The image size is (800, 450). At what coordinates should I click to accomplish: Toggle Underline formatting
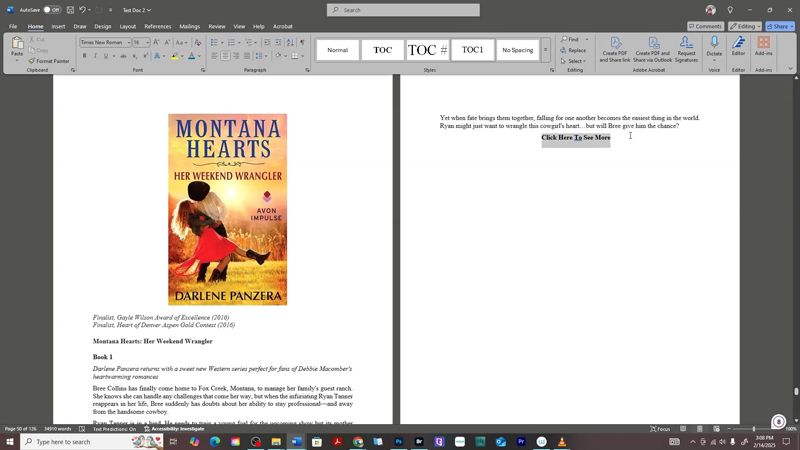[x=106, y=56]
